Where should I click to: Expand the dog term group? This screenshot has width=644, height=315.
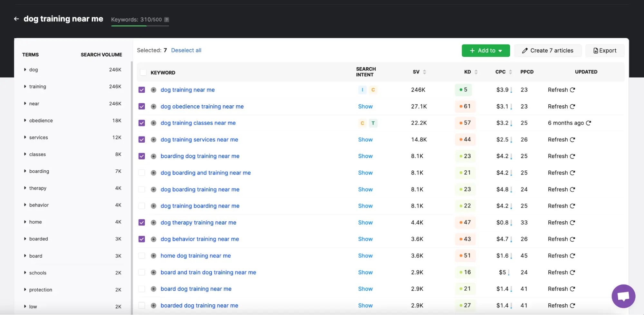click(25, 70)
